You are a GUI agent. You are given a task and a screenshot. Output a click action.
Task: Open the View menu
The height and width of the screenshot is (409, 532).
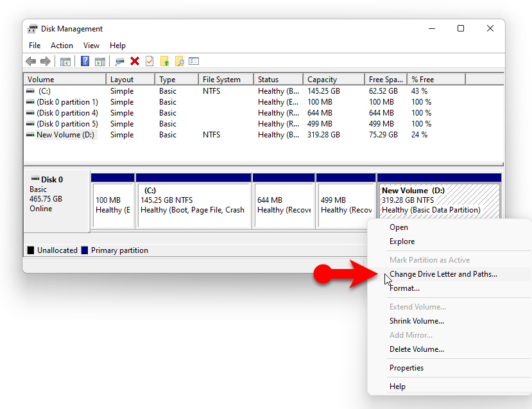click(91, 46)
